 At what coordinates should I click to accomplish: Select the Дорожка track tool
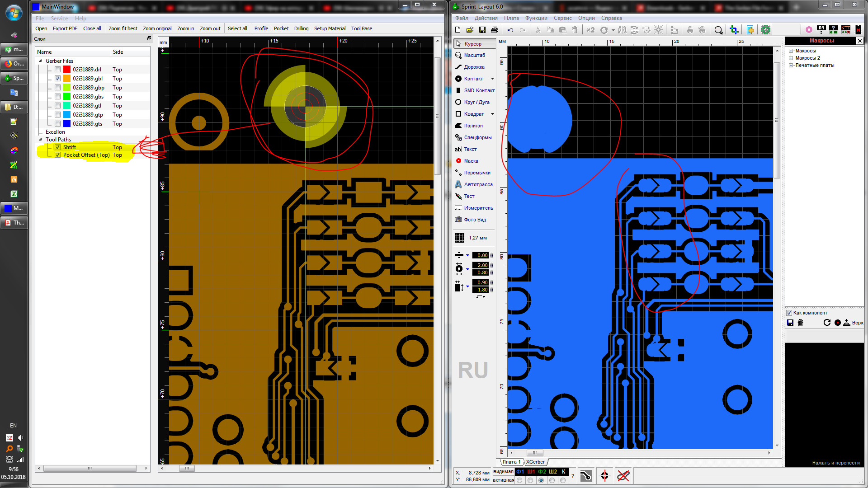[474, 67]
